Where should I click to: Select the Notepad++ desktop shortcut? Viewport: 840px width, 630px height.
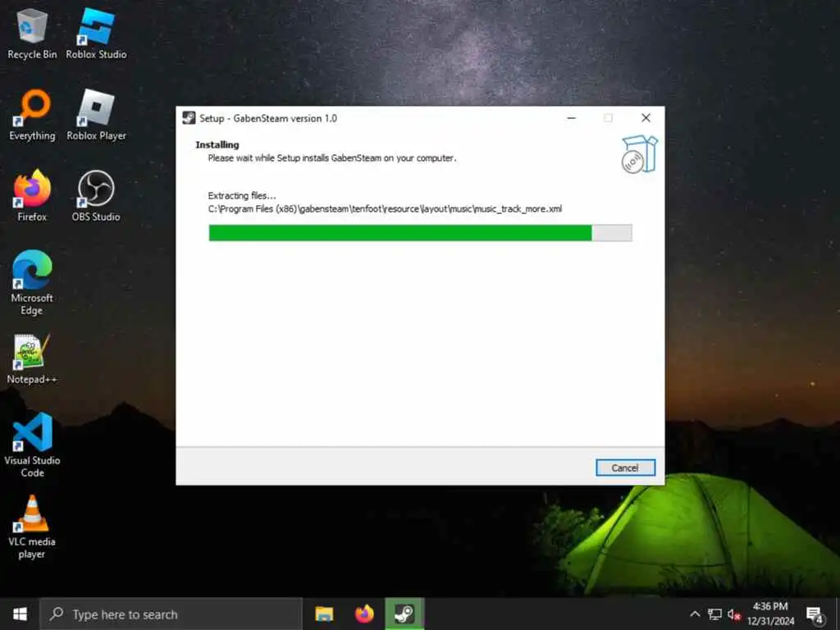point(32,359)
